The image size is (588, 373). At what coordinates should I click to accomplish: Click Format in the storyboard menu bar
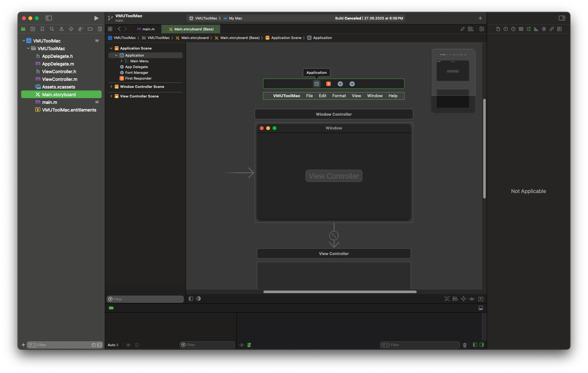pos(339,96)
